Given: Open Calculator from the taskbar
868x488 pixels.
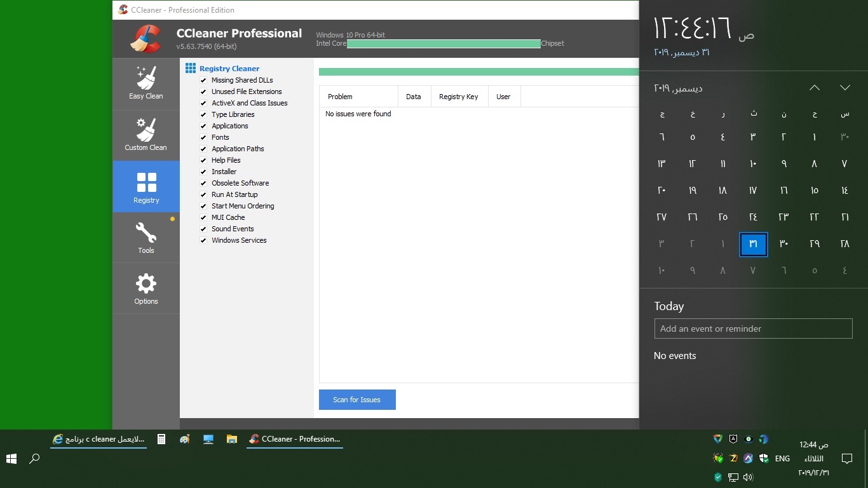Looking at the screenshot, I should coord(161,439).
